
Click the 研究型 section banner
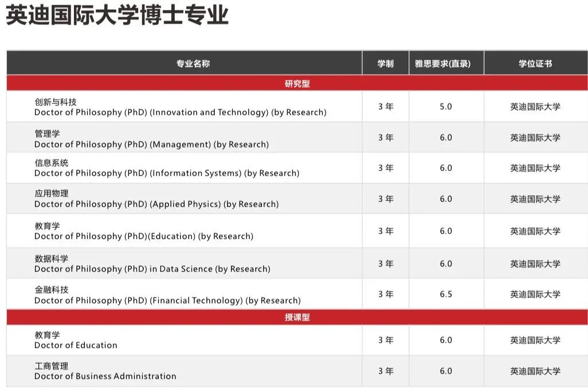point(297,83)
